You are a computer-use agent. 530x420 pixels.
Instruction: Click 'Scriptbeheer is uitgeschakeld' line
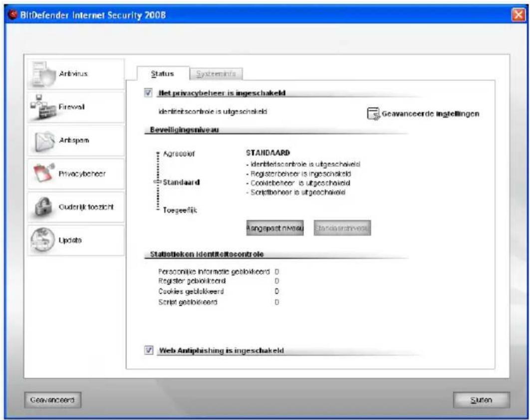(296, 192)
